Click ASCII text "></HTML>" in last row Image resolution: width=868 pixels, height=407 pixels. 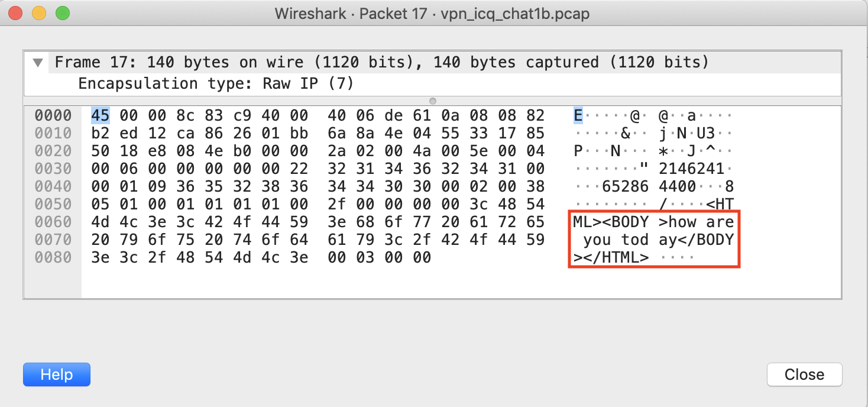point(611,257)
